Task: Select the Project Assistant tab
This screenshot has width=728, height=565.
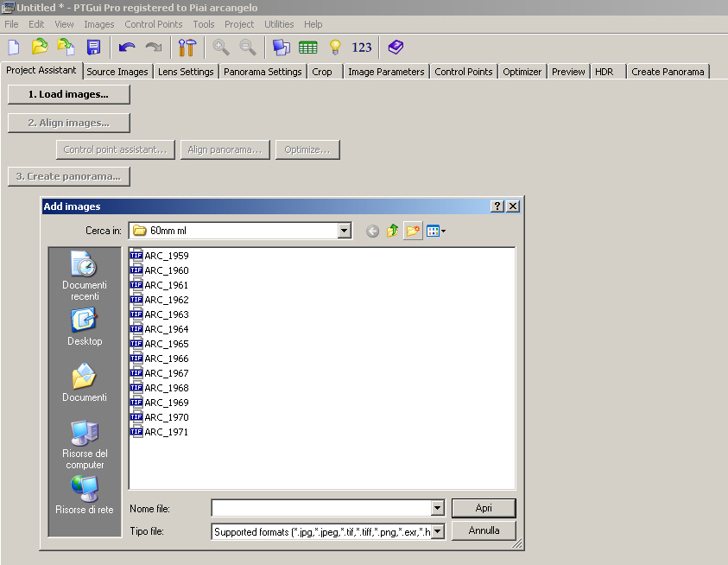Action: point(41,70)
